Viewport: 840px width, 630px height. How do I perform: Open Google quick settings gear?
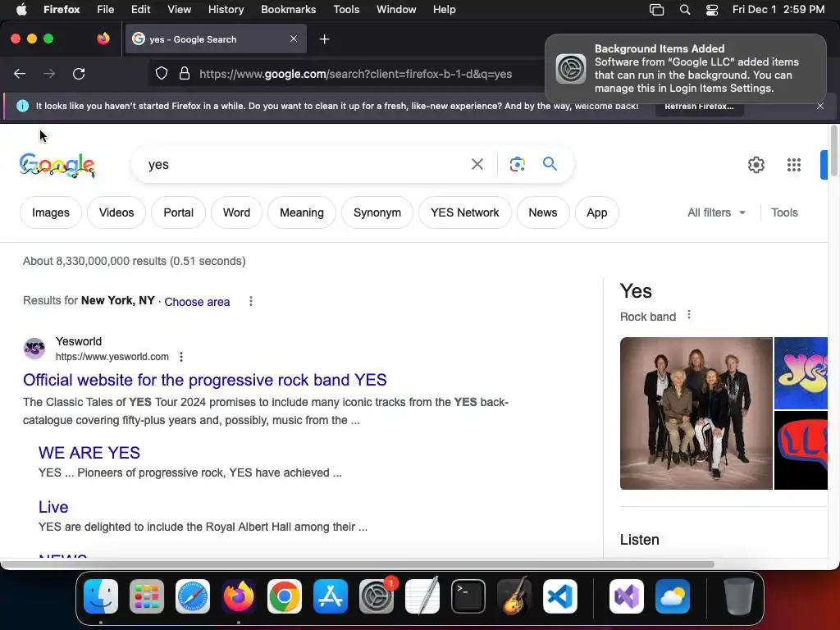click(x=756, y=164)
